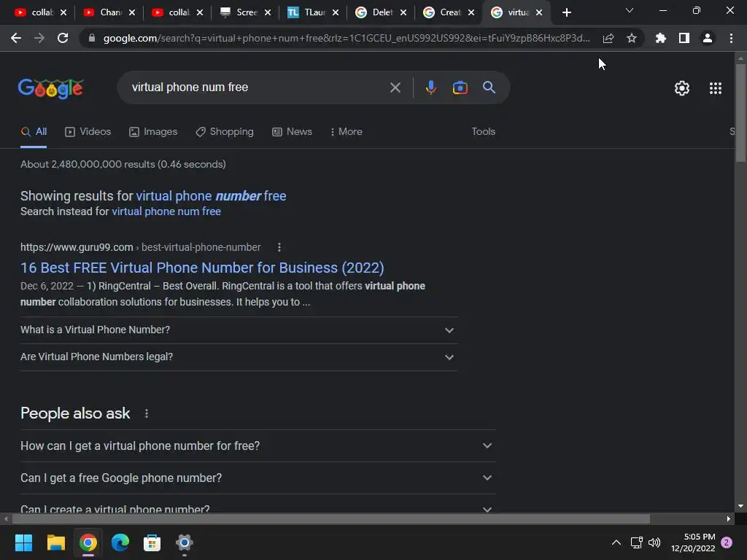
Task: Search instead for 'virtual phone num free'
Action: coord(166,211)
